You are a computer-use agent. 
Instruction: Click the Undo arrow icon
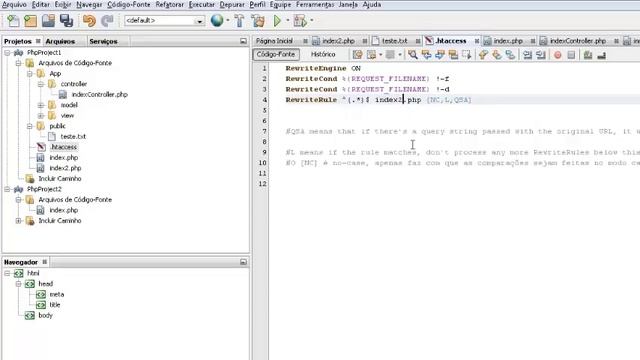(89, 20)
